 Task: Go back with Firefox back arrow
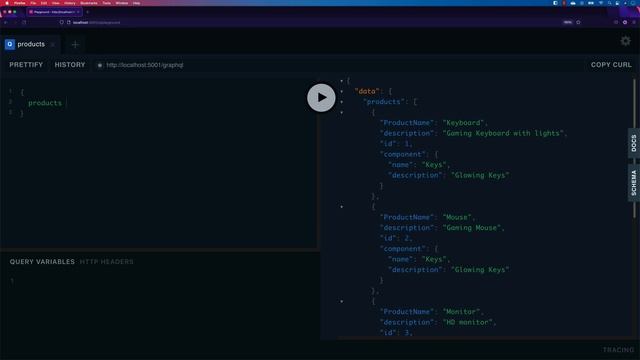point(6,22)
